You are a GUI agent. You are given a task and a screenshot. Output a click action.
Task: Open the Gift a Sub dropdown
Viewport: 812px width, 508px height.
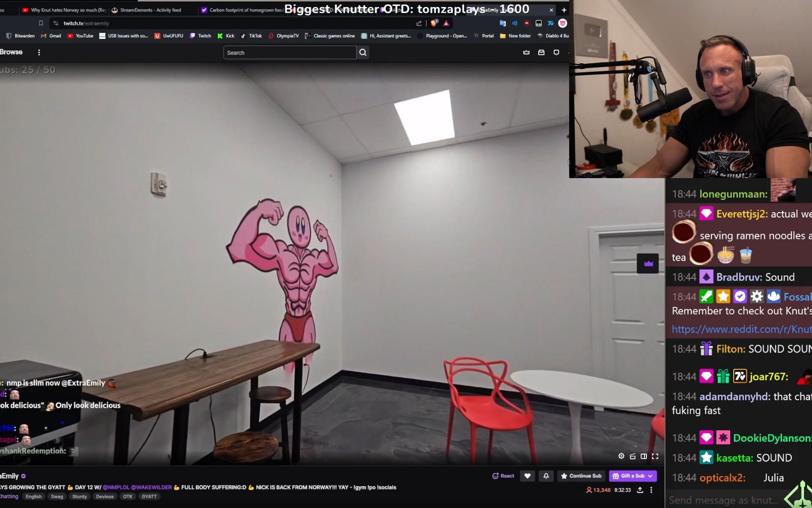tap(633, 476)
